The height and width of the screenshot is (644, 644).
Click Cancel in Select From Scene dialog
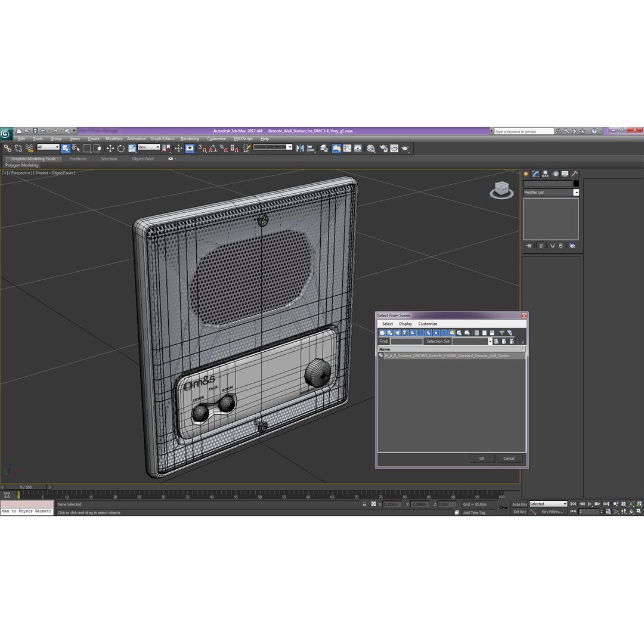point(509,459)
